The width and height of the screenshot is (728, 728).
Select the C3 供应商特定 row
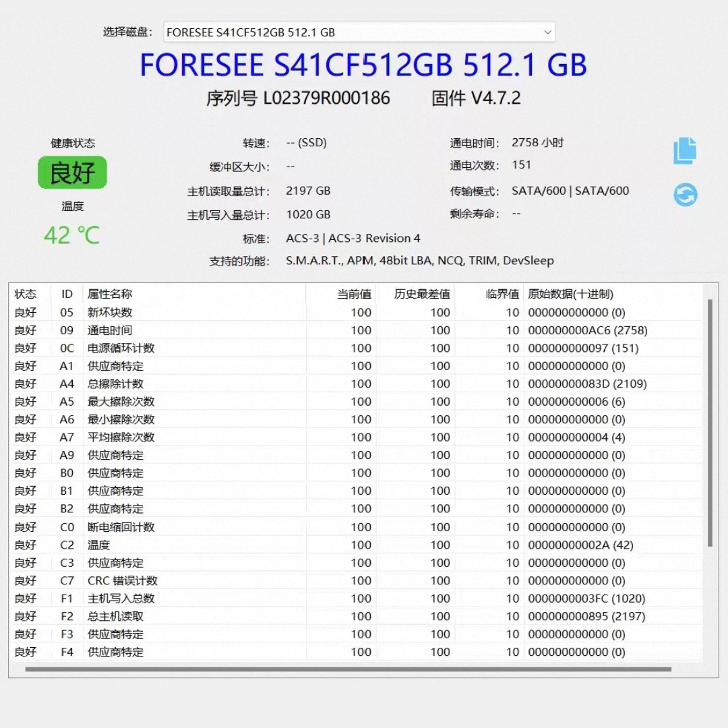pos(356,563)
